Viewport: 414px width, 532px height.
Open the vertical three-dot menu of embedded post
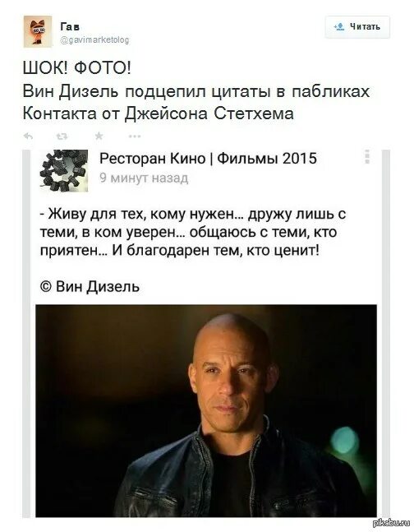pyautogui.click(x=367, y=157)
